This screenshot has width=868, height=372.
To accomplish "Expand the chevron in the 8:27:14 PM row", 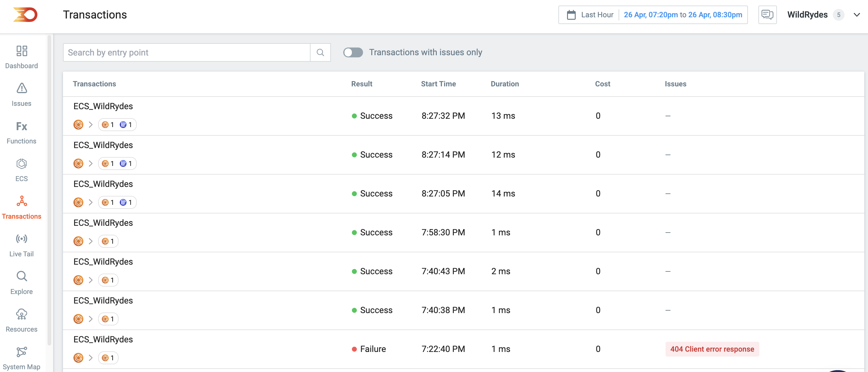I will coord(91,163).
